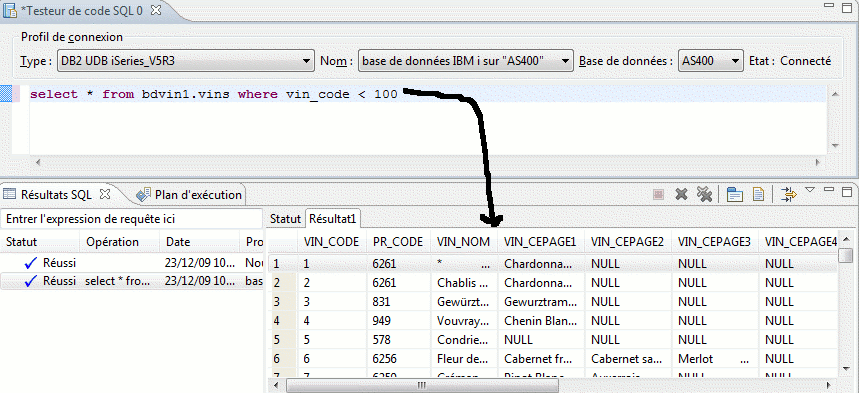Screen dimensions: 859x393
Task: Sort history by the Opération column header
Action: pyautogui.click(x=119, y=242)
